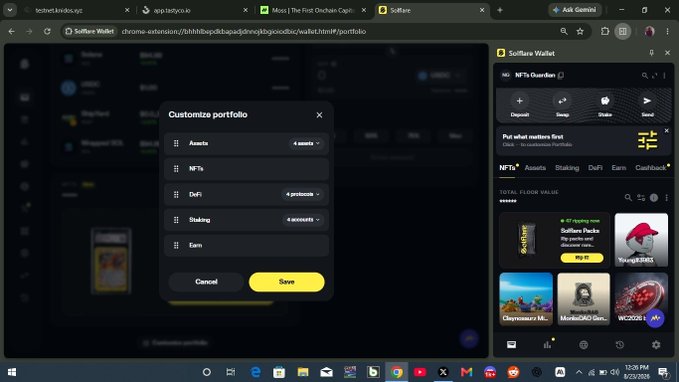Click the drag handle for Earn row
This screenshot has height=382, width=679.
click(x=176, y=246)
